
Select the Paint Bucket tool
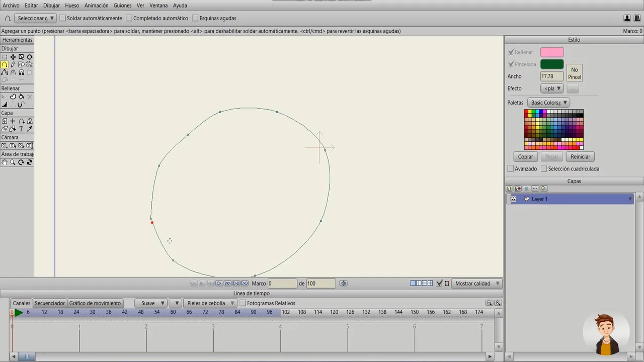[x=21, y=97]
